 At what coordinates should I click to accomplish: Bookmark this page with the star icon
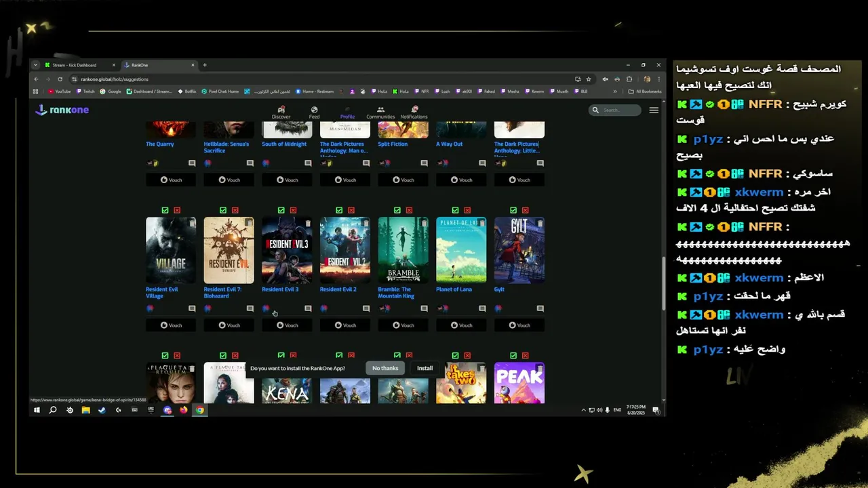[589, 79]
